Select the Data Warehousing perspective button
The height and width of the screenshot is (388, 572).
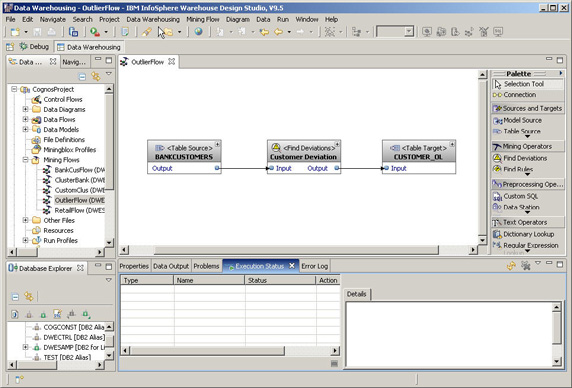(x=89, y=47)
